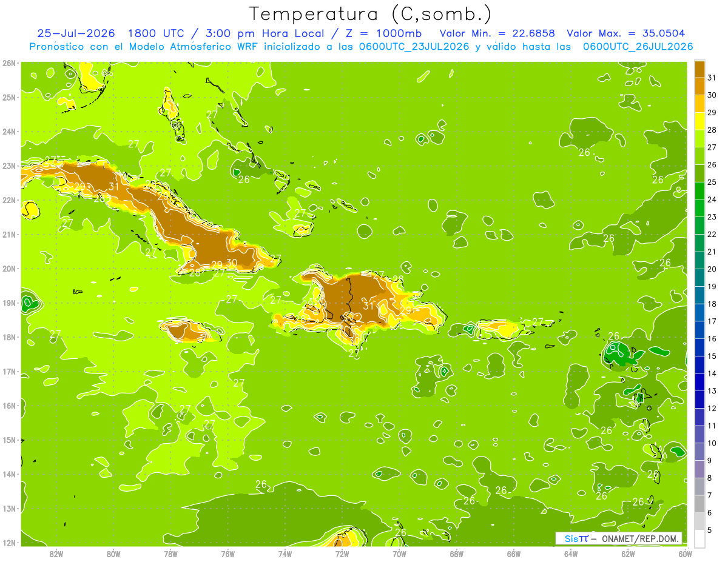Click the '60W' longitude axis label
Image resolution: width=728 pixels, height=562 pixels.
coord(685,553)
